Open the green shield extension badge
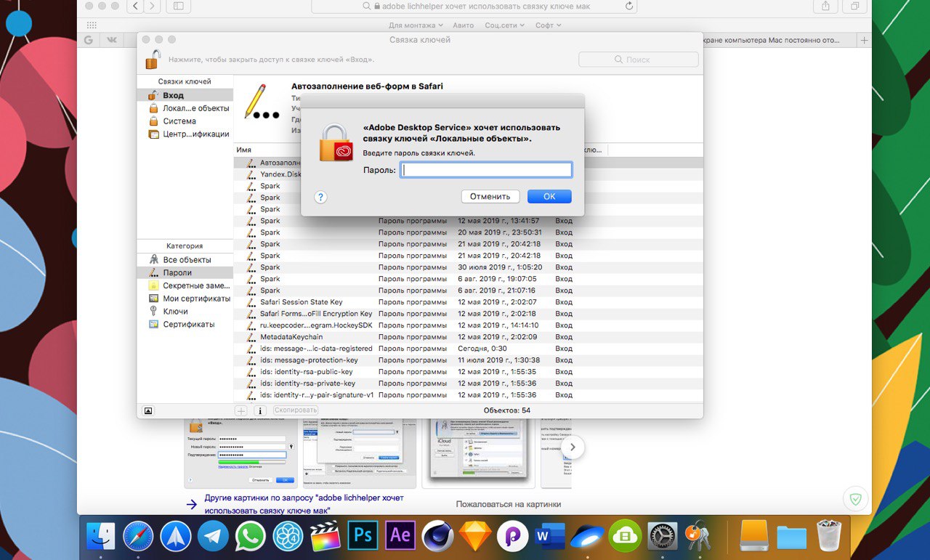Viewport: 930px width, 560px height. click(856, 500)
